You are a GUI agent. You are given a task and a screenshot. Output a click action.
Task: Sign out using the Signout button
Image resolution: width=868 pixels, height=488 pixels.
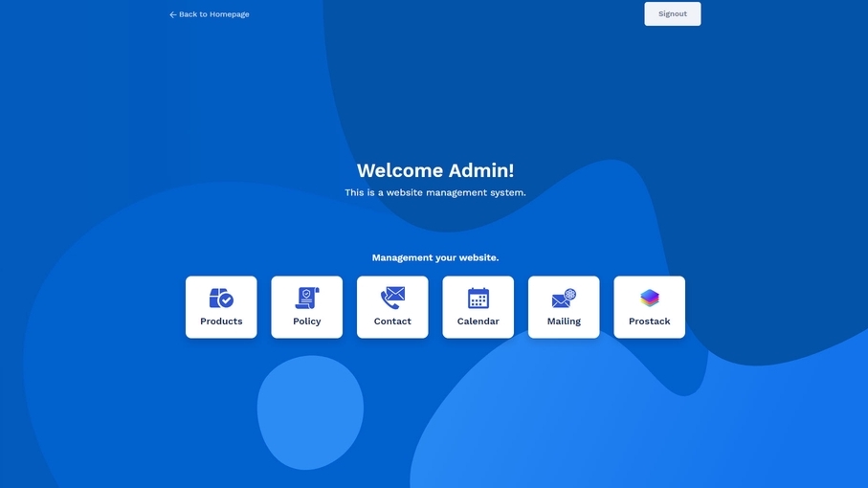[x=672, y=13]
